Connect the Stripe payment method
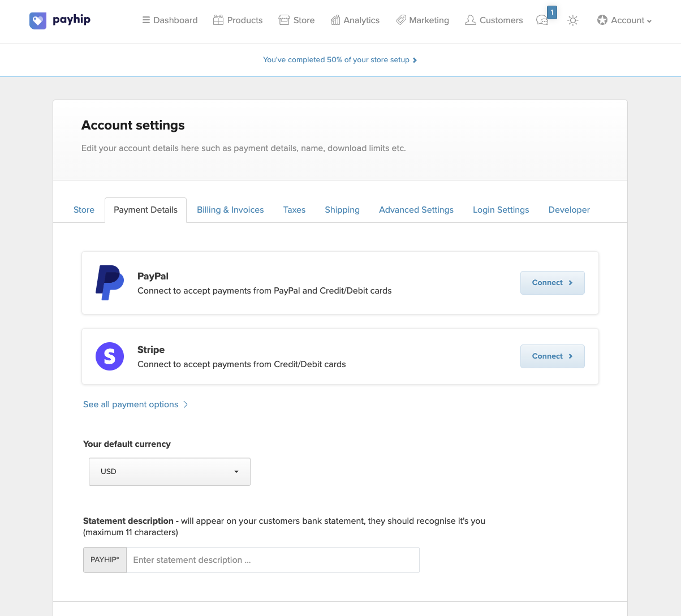681x616 pixels. [553, 356]
